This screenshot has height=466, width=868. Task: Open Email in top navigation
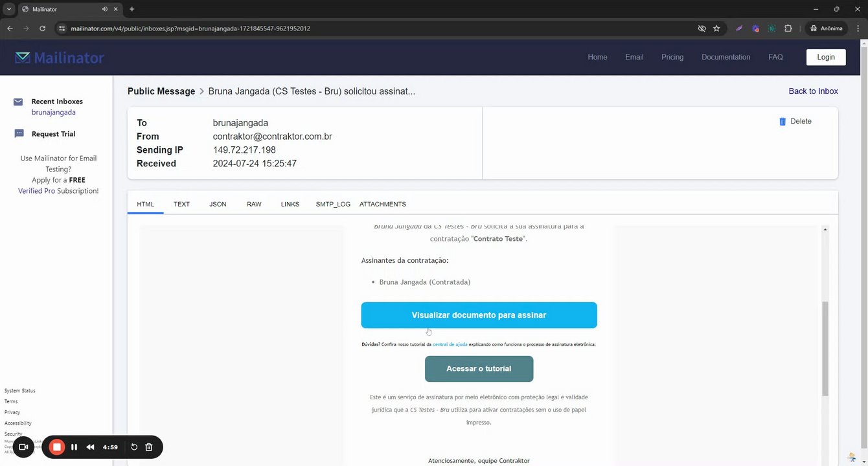634,57
